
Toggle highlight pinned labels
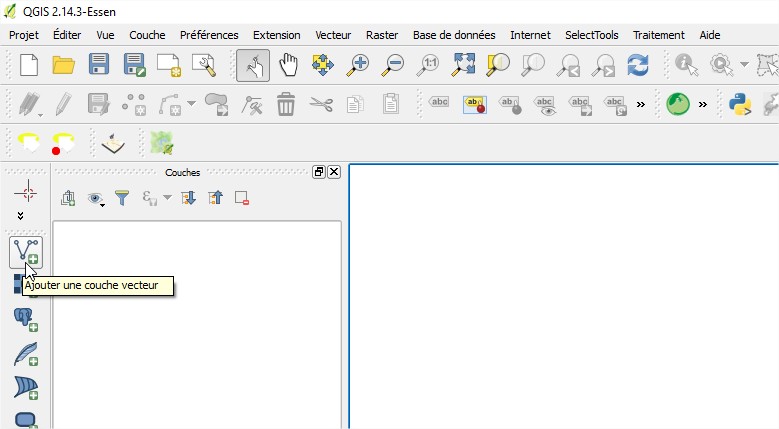pyautogui.click(x=474, y=104)
